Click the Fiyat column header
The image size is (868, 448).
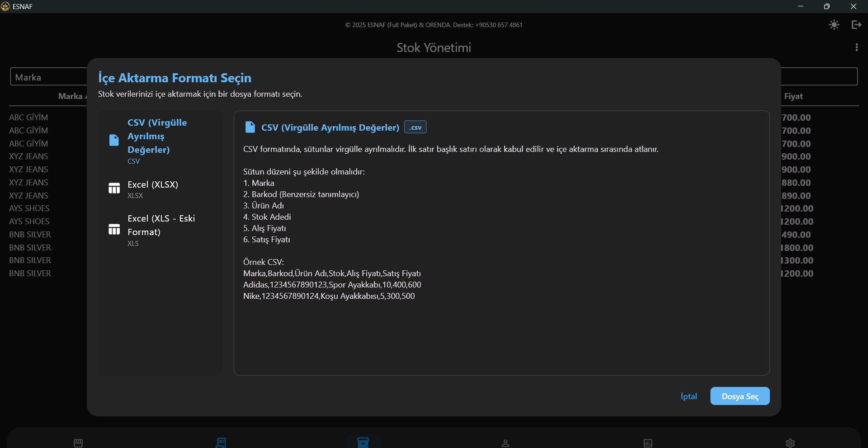[793, 96]
